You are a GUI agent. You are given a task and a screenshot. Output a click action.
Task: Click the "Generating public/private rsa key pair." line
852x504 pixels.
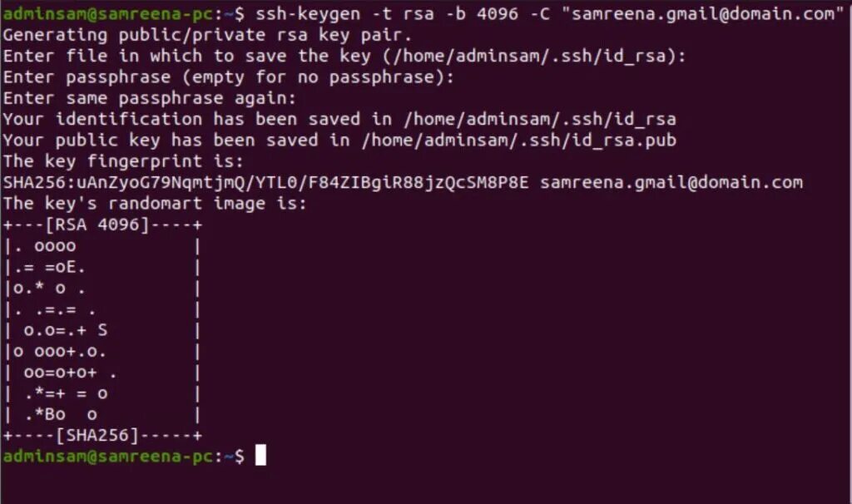[207, 35]
